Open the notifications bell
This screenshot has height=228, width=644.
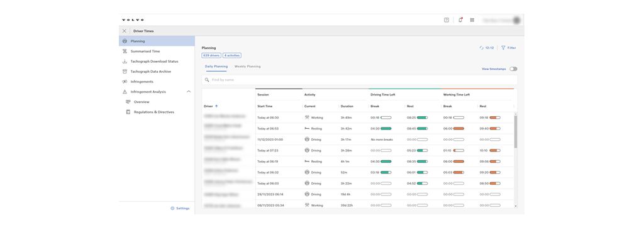coord(460,19)
